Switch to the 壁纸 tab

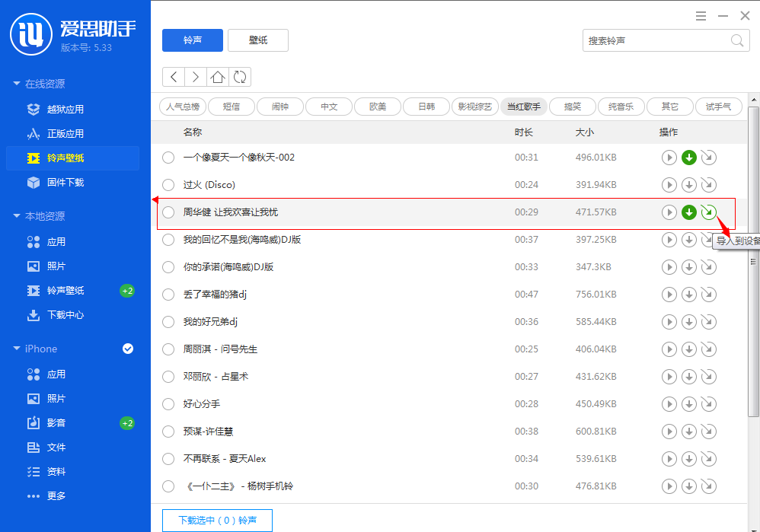[257, 40]
